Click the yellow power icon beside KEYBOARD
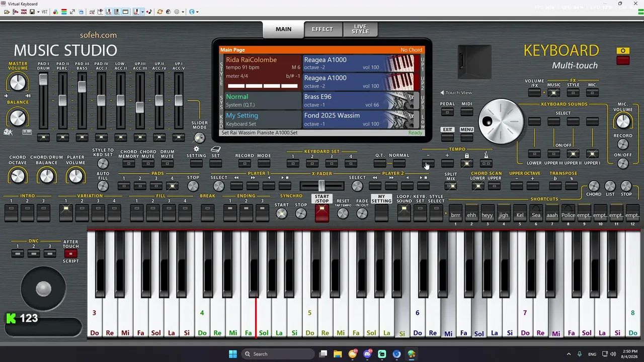The width and height of the screenshot is (644, 362). tap(623, 51)
